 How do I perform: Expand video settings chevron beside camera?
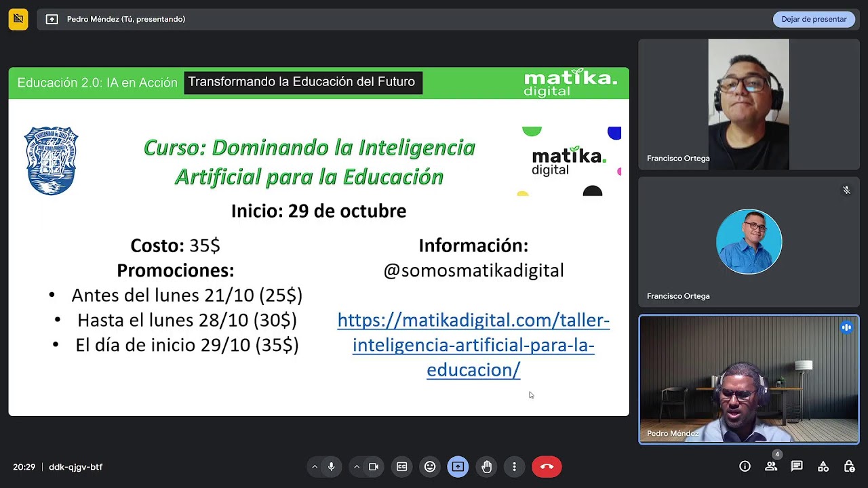357,466
